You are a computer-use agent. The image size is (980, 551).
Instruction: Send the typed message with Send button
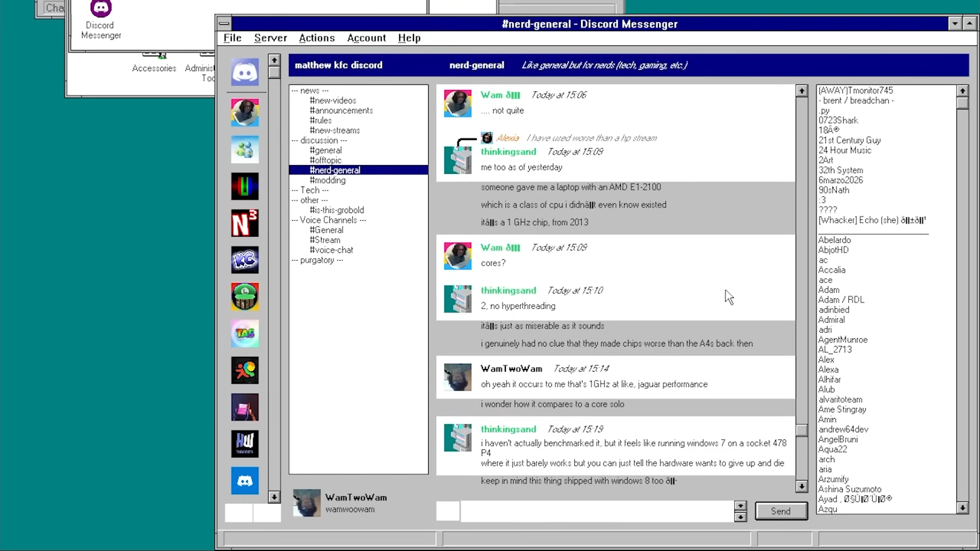click(x=781, y=511)
